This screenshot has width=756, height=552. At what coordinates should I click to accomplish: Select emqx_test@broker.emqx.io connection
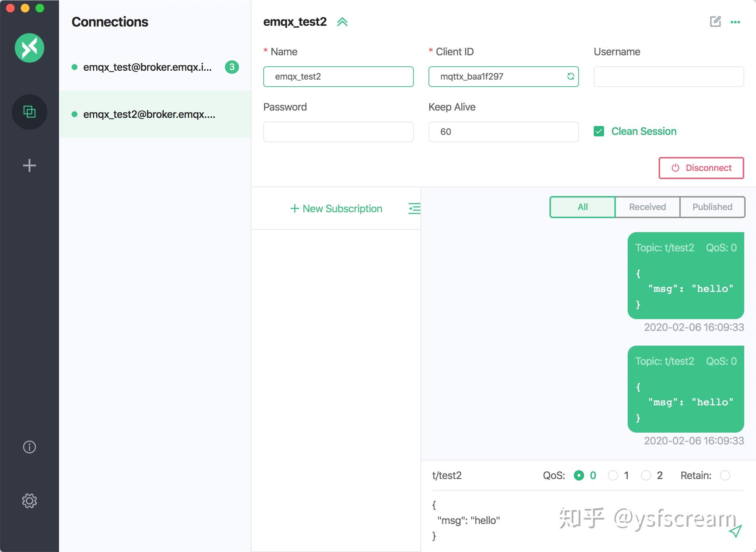point(148,67)
